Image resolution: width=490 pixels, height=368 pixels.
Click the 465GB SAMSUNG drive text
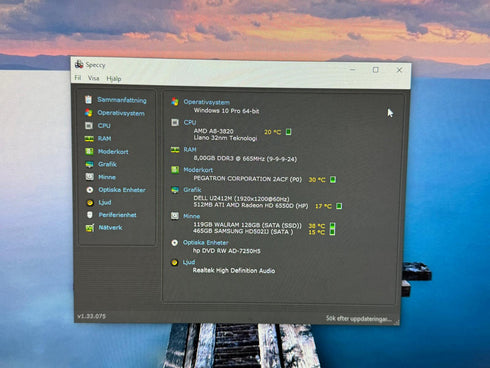[243, 231]
